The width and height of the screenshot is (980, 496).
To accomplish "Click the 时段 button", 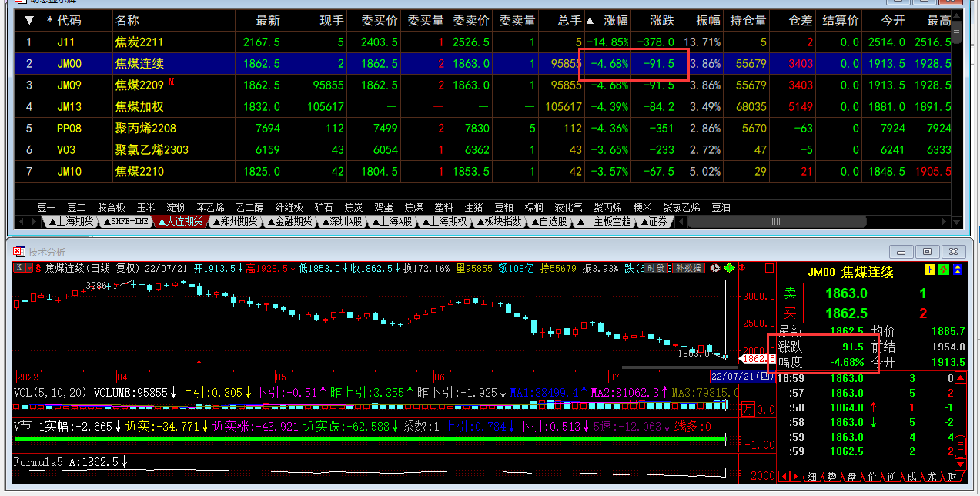I will tap(656, 268).
